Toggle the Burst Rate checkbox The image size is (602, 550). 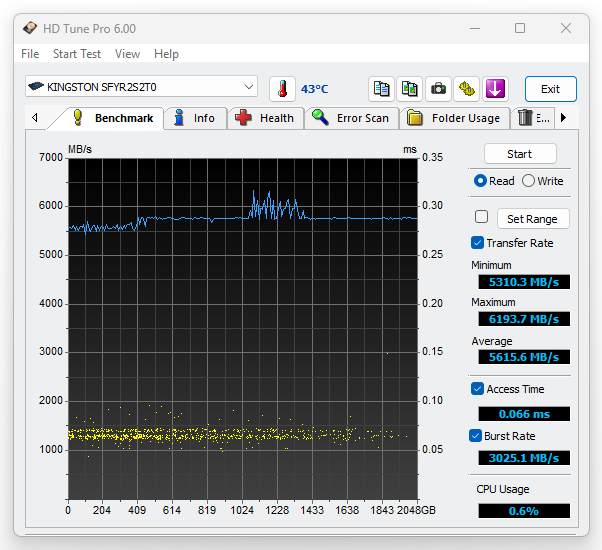[x=478, y=436]
